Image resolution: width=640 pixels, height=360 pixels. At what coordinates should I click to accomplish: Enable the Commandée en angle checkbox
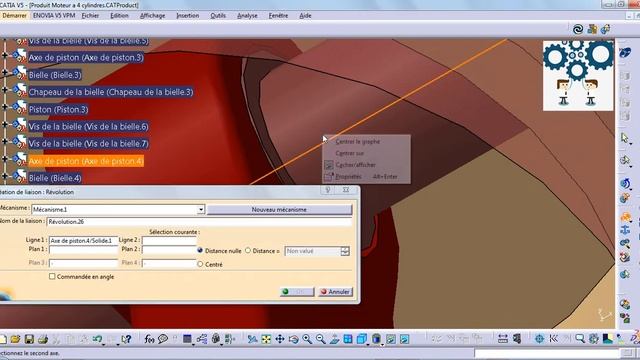tap(52, 276)
